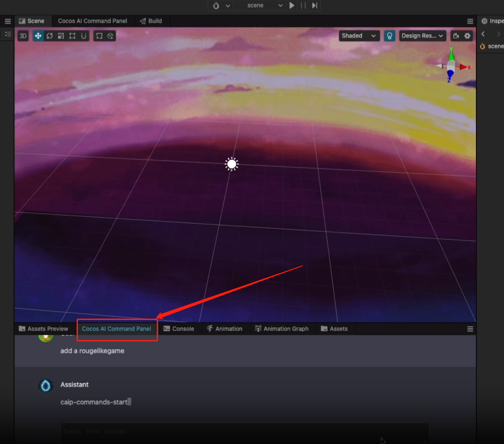This screenshot has width=504, height=444.
Task: Go forward in Inspector history
Action: (x=499, y=34)
